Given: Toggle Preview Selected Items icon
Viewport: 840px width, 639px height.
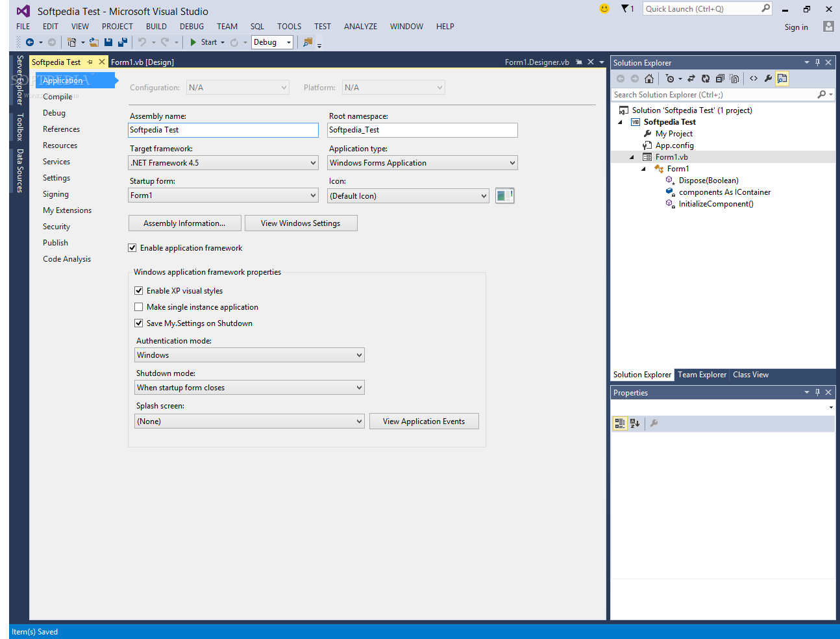Looking at the screenshot, I should [x=782, y=79].
